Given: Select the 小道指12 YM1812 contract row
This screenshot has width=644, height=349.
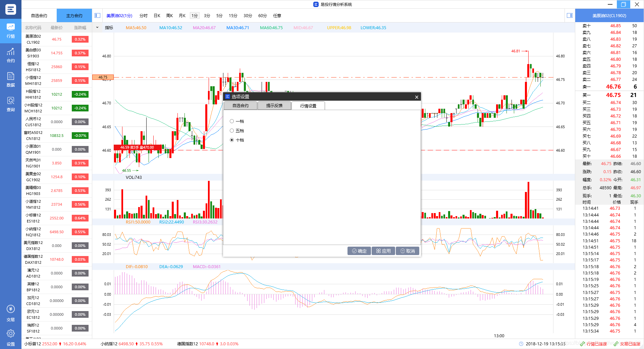Looking at the screenshot, I should tap(57, 204).
